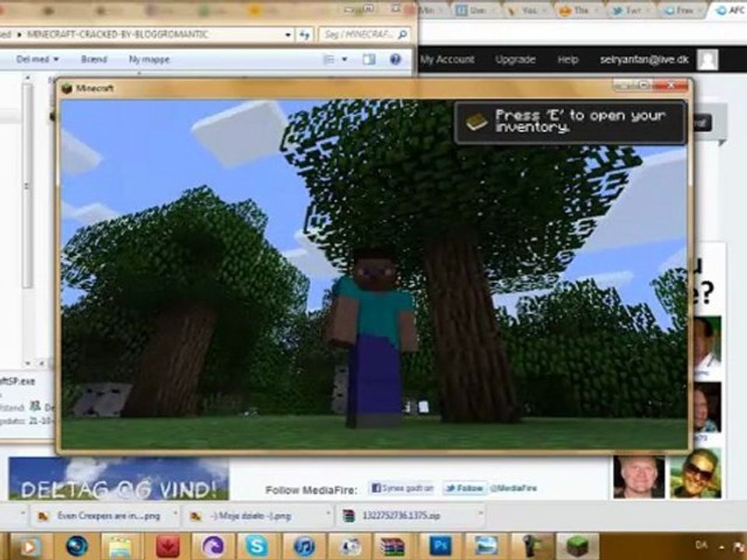This screenshot has height=560, width=747.
Task: Expand the Explorer address bar history dropdown
Action: coord(288,35)
